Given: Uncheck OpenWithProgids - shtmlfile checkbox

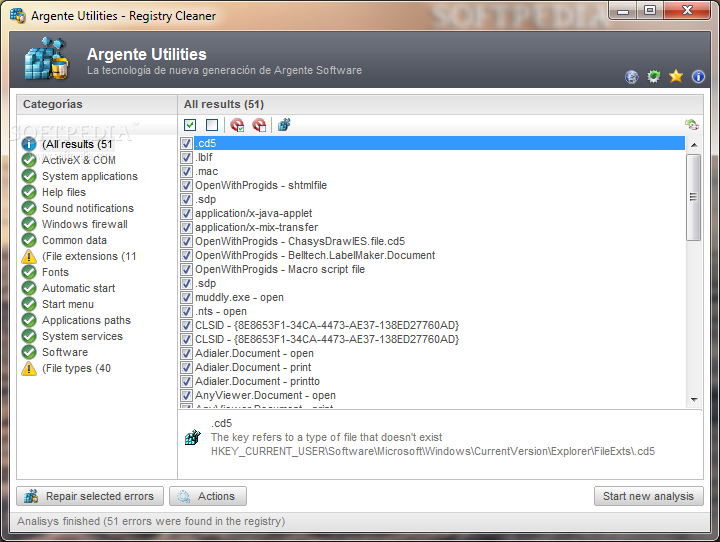Looking at the screenshot, I should click(186, 186).
